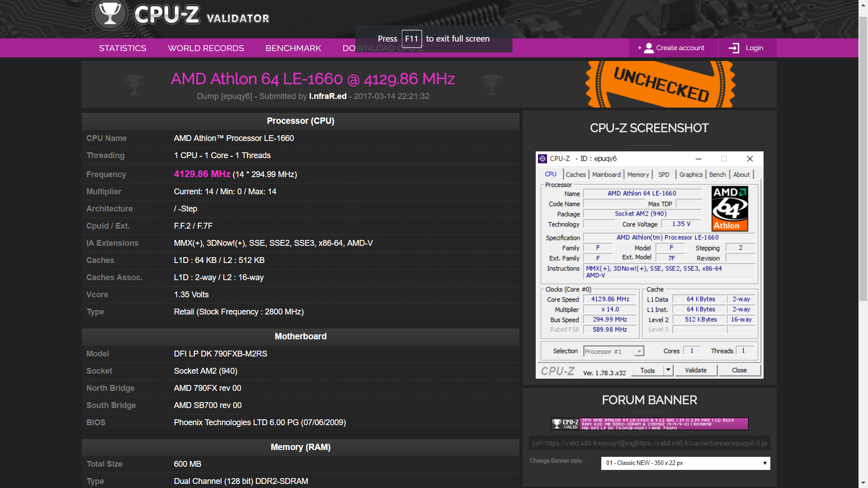The image size is (868, 488).
Task: Click the Tools dropdown arrow
Action: (668, 370)
